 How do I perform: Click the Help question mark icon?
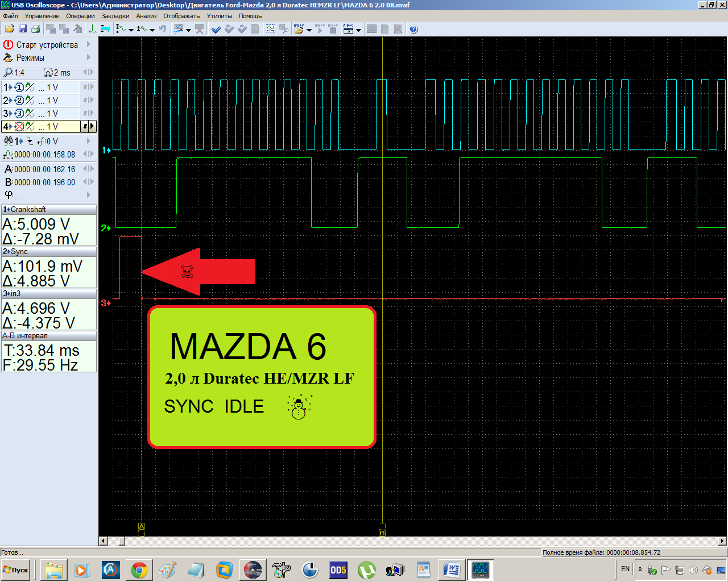coord(413,29)
